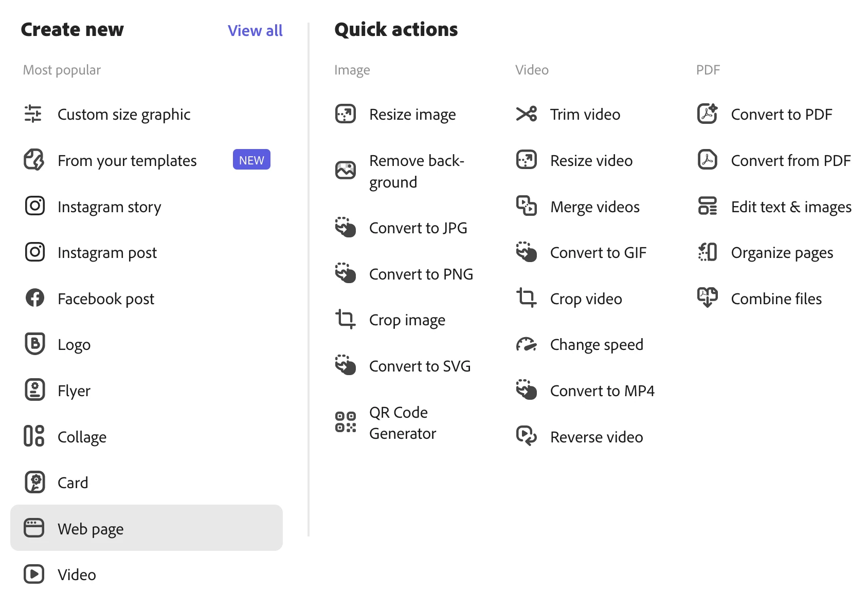
Task: Click the Crop image icon
Action: 346,319
